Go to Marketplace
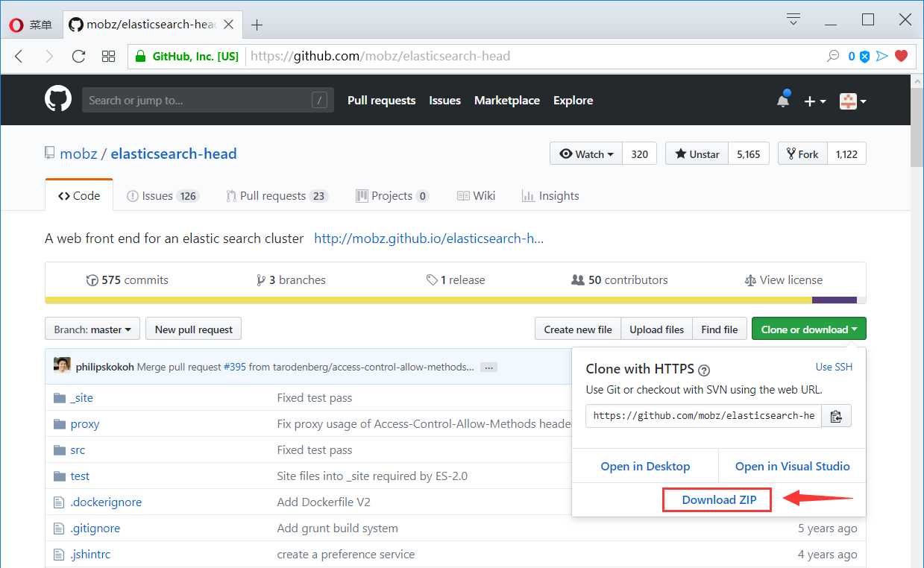The width and height of the screenshot is (924, 568). pos(507,101)
